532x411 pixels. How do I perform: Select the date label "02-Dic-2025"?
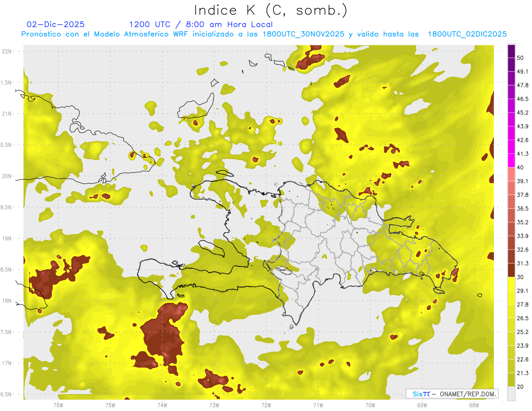(x=55, y=24)
